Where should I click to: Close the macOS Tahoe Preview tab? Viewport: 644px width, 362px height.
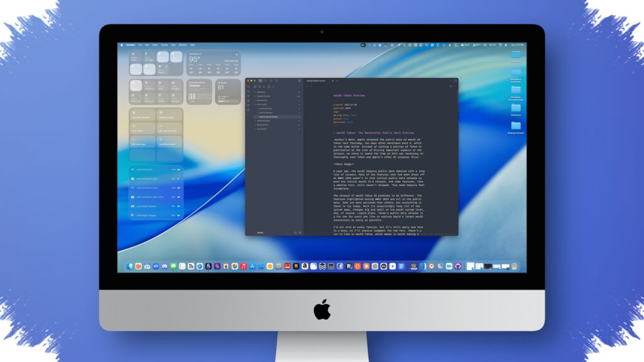click(333, 81)
